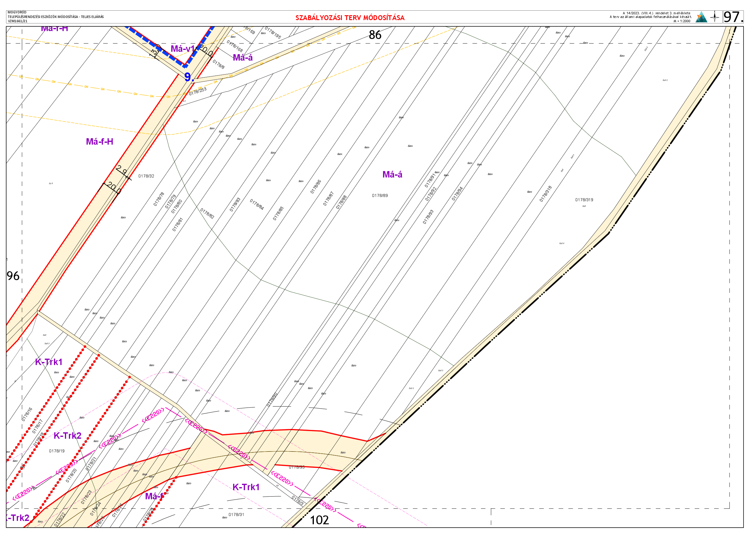
Task: Select the SZABÁLYOZÁSI TERV MÓDOSÍTÁSA title
Action: [x=350, y=18]
